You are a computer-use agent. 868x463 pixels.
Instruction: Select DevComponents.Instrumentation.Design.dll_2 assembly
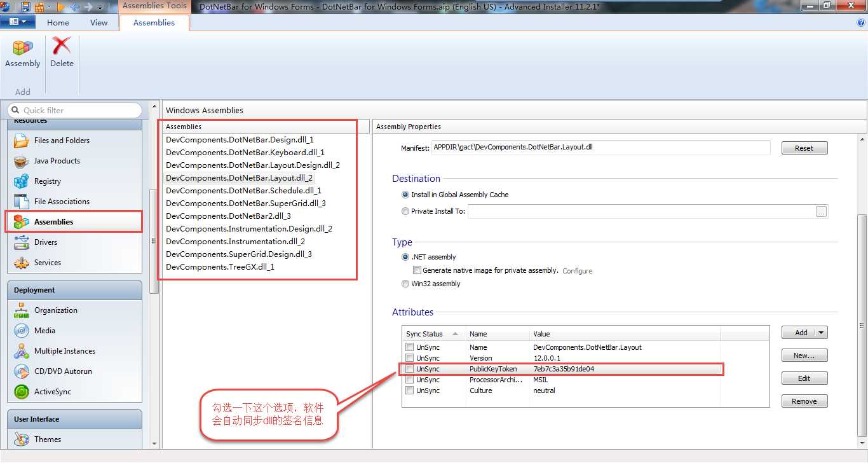tap(248, 228)
